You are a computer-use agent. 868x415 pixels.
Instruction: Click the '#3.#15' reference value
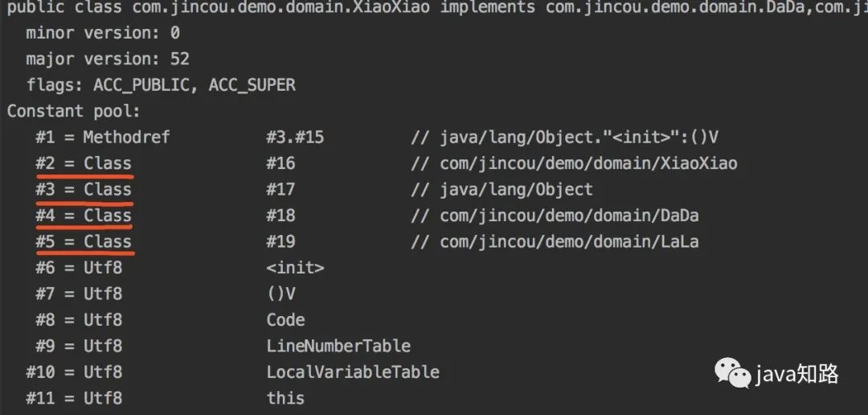[x=295, y=138]
